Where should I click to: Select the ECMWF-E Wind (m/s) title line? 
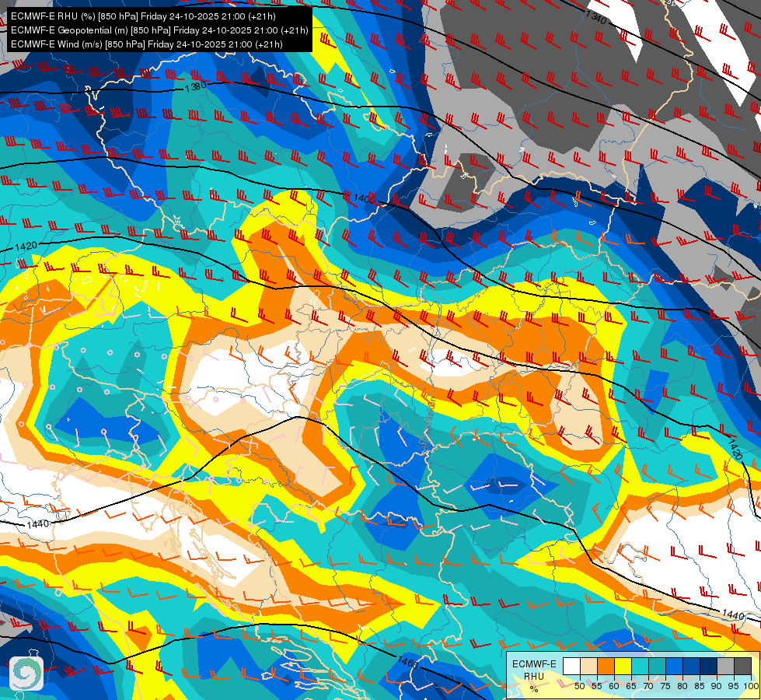(x=147, y=44)
